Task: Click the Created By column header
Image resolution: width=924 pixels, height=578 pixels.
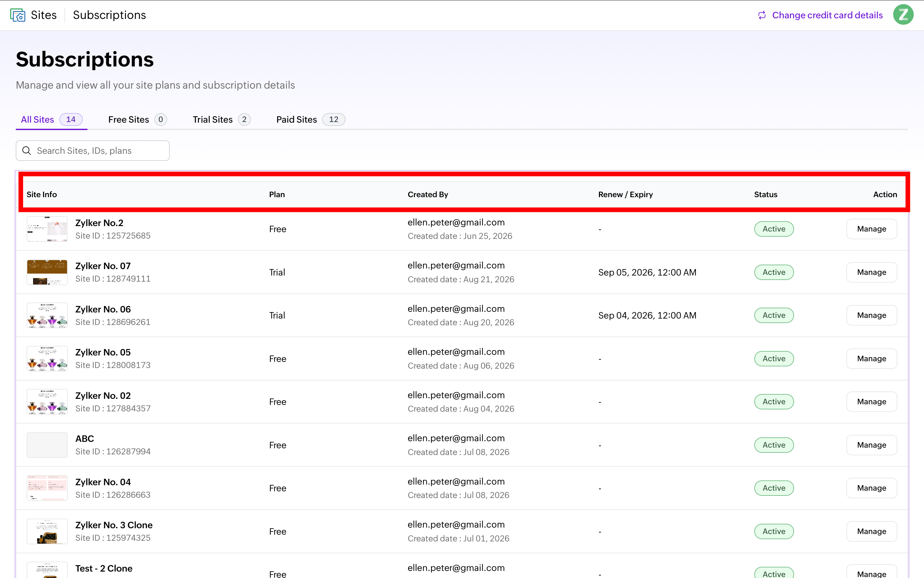Action: tap(428, 194)
